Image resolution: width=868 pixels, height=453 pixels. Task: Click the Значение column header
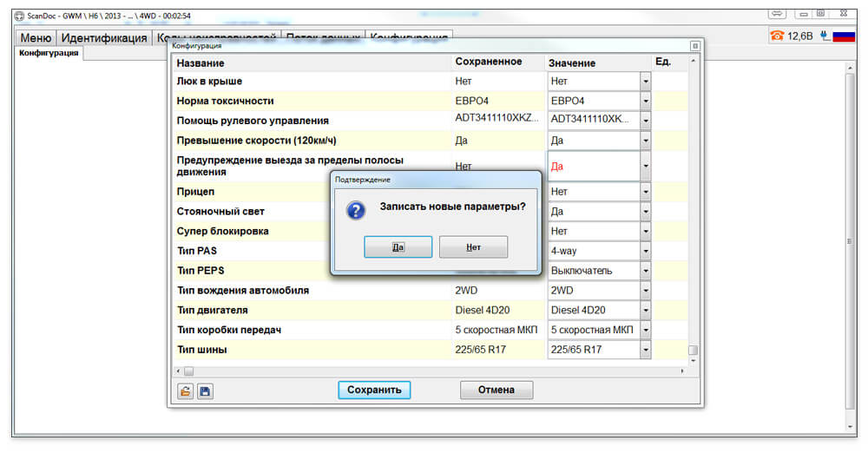tap(572, 63)
